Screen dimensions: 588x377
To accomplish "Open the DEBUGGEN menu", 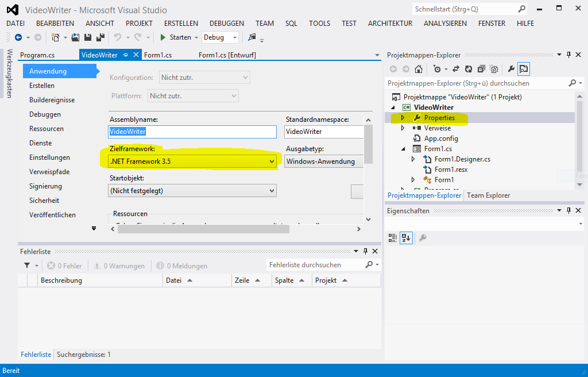I will pos(226,24).
